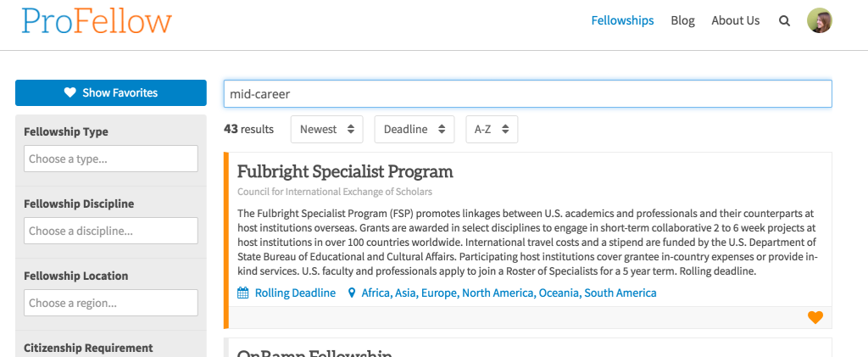Toggle the orange favorite heart on Fulbright card
Image resolution: width=868 pixels, height=357 pixels.
click(x=815, y=317)
